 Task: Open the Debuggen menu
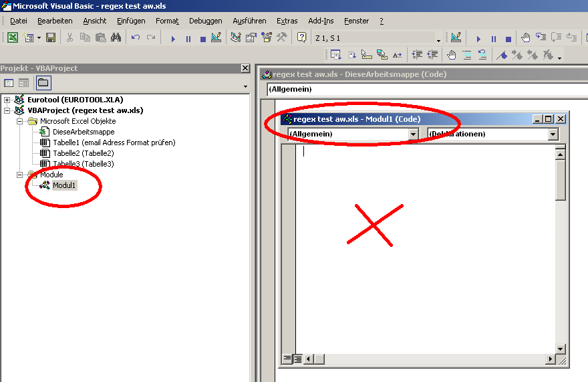click(206, 21)
